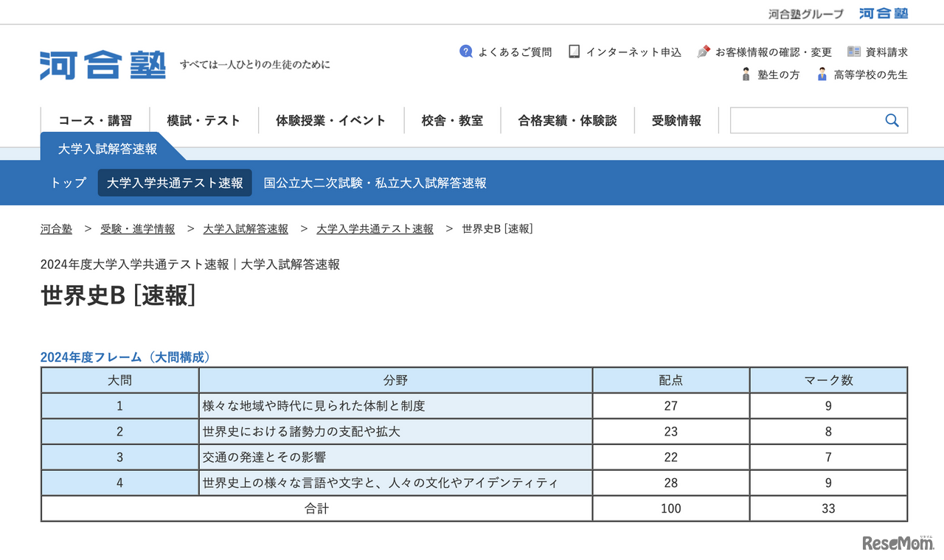Open the コース・講習 menu
Image resolution: width=944 pixels, height=560 pixels.
(x=94, y=120)
